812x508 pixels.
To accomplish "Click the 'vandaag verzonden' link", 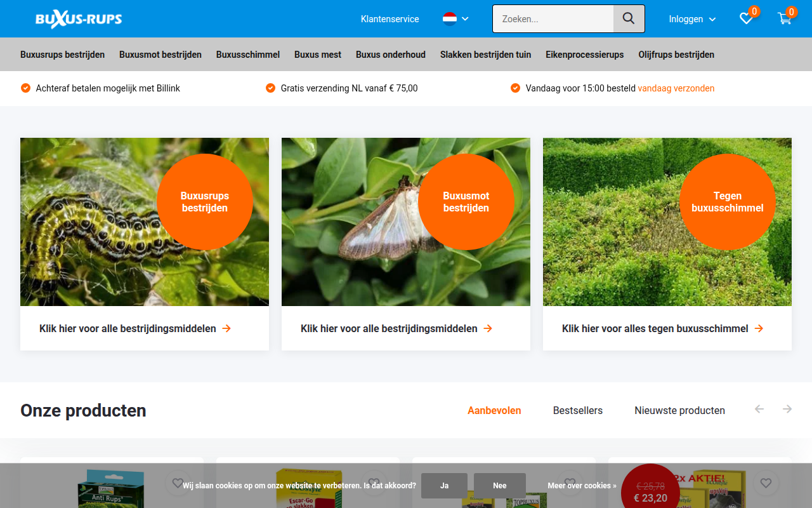I will click(x=676, y=88).
